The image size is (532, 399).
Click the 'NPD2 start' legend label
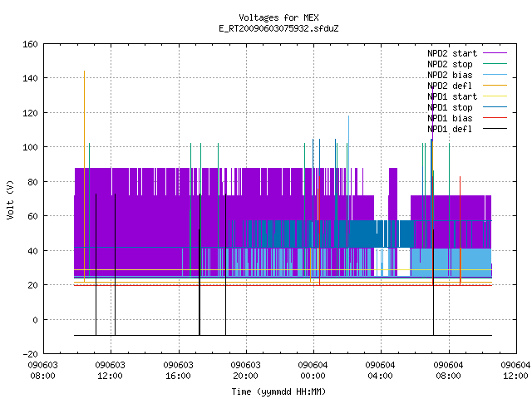tap(452, 53)
